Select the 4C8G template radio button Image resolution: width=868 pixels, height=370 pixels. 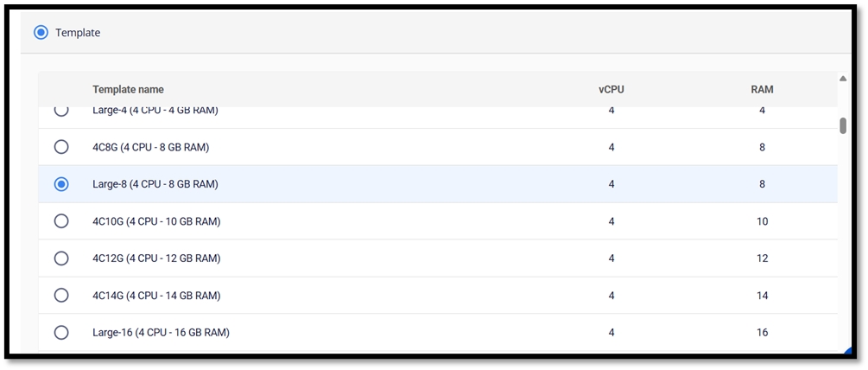tap(61, 147)
